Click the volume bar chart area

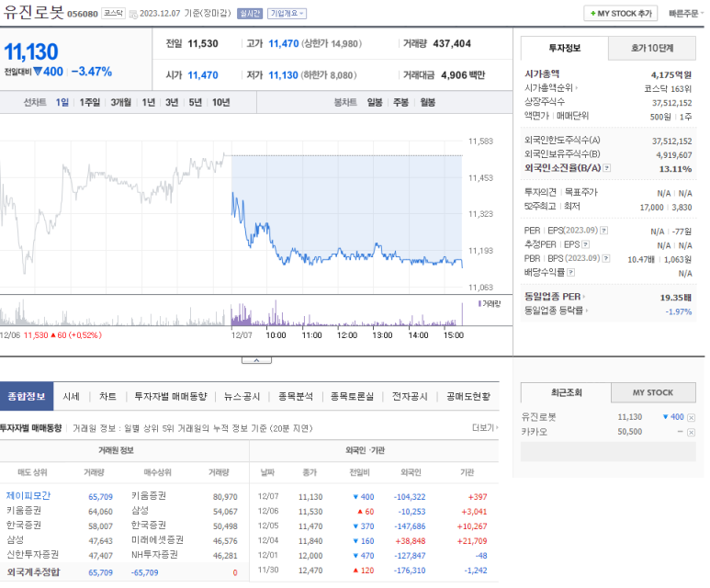pyautogui.click(x=231, y=312)
